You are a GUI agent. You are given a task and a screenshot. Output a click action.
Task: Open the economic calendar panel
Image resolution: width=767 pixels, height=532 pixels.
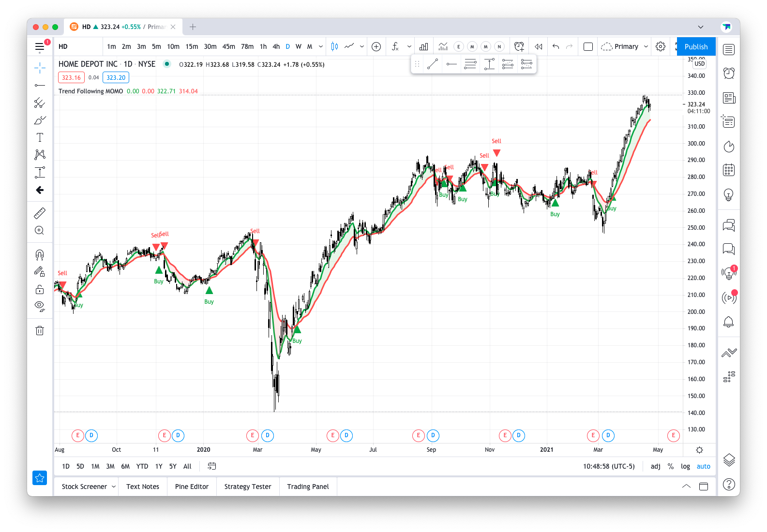(x=729, y=170)
